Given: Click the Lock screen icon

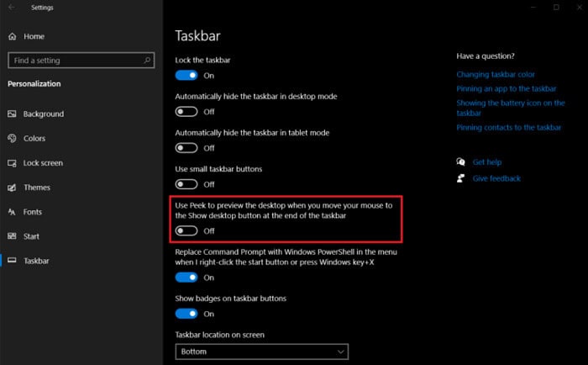Looking at the screenshot, I should pyautogui.click(x=12, y=163).
